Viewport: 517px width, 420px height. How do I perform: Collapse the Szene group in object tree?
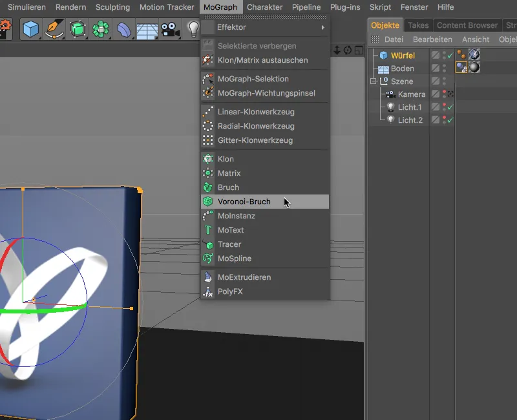coord(373,81)
